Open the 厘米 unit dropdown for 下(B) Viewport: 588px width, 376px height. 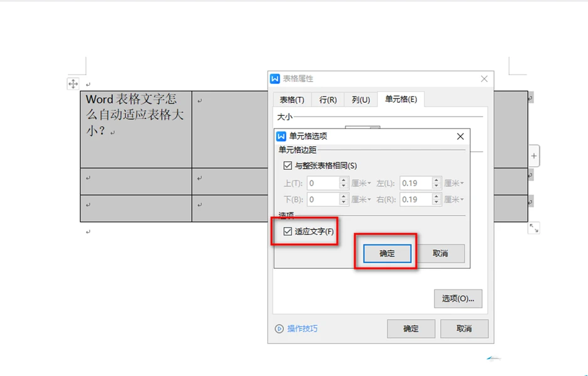(x=361, y=199)
